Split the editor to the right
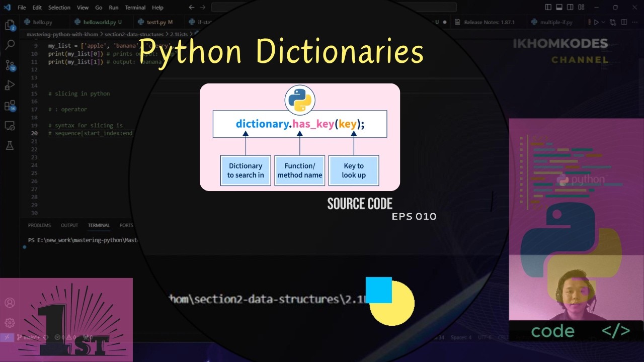The image size is (644, 362). (624, 23)
